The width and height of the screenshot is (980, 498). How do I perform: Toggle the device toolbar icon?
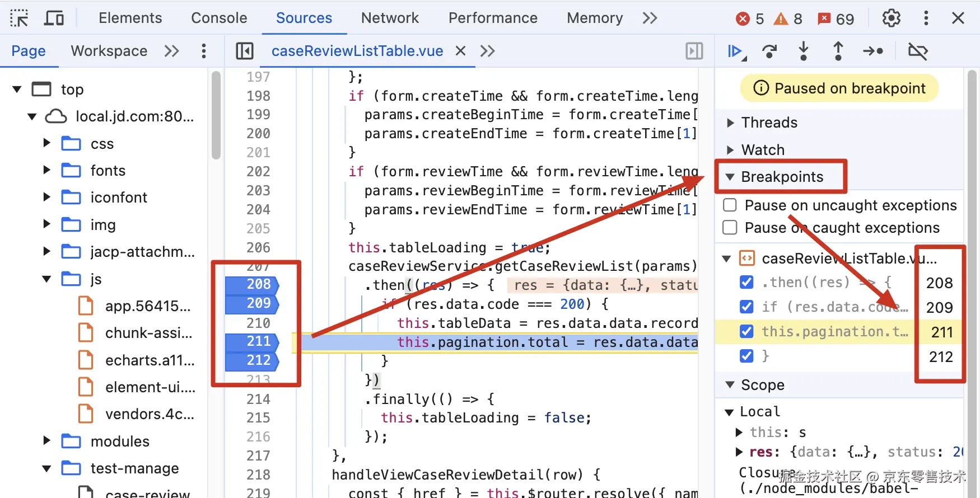pos(54,18)
